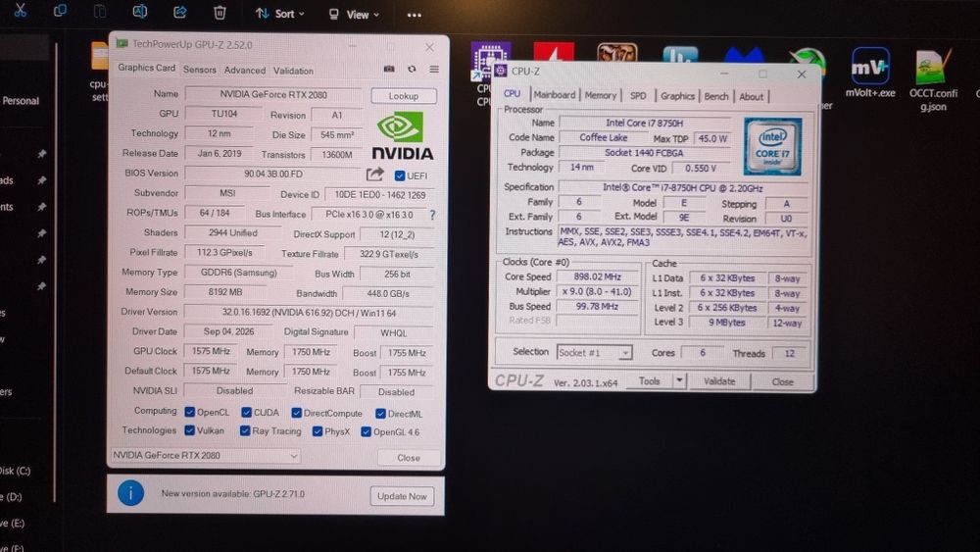Click the BIOS Version value 90.04.3B.00.FD

(x=273, y=174)
